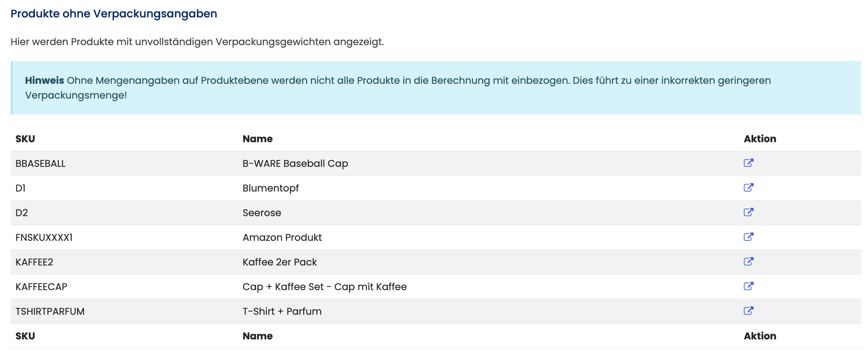Click the D1 SKU cell
The width and height of the screenshot is (868, 358).
tap(21, 188)
